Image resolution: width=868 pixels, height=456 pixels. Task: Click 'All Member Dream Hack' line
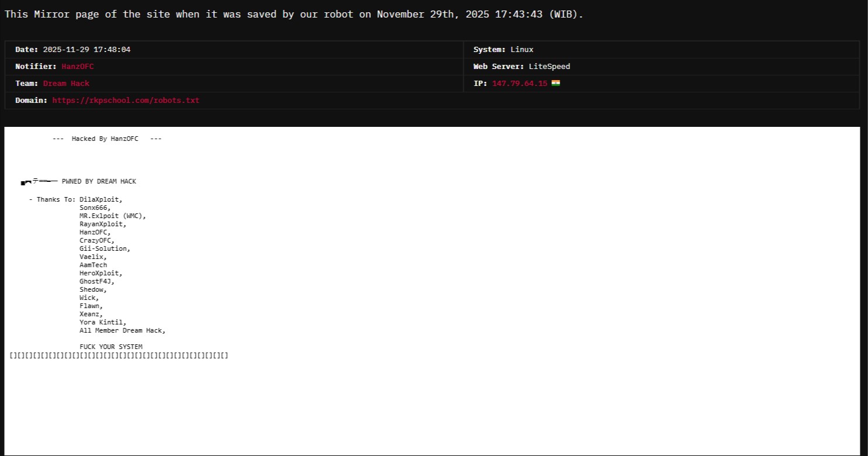coord(122,330)
